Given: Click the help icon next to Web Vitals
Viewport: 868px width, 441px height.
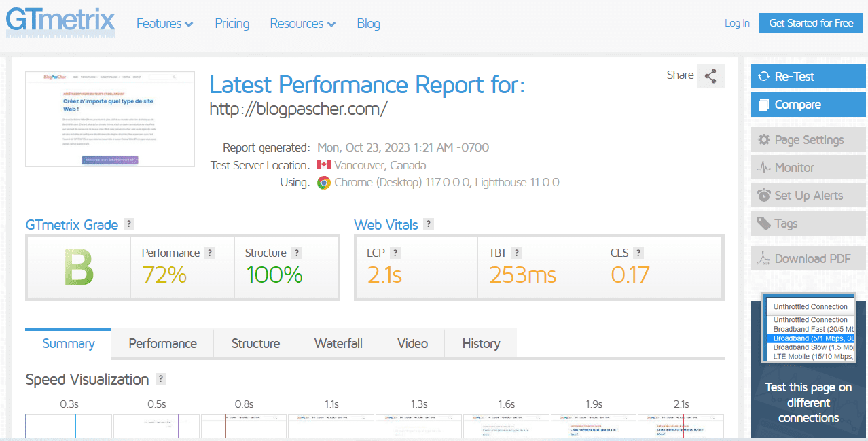Looking at the screenshot, I should tap(428, 224).
